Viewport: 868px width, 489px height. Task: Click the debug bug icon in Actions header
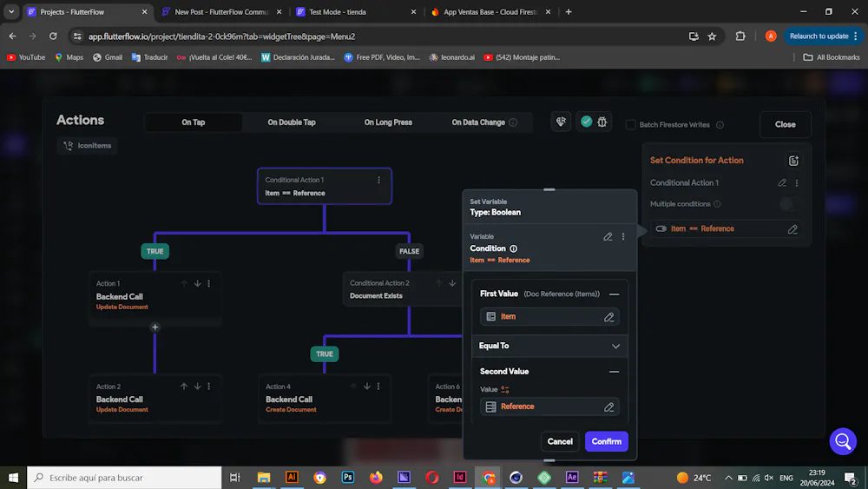tap(602, 122)
